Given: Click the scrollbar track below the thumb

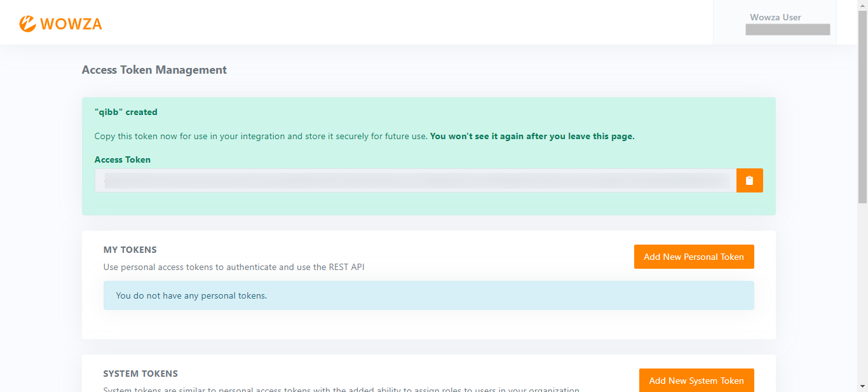Looking at the screenshot, I should point(862,292).
